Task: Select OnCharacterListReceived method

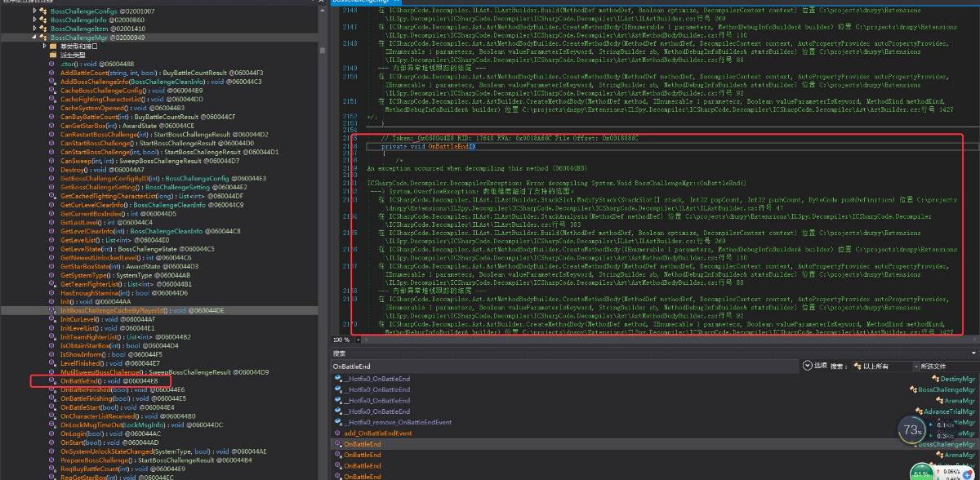Action: 127,416
